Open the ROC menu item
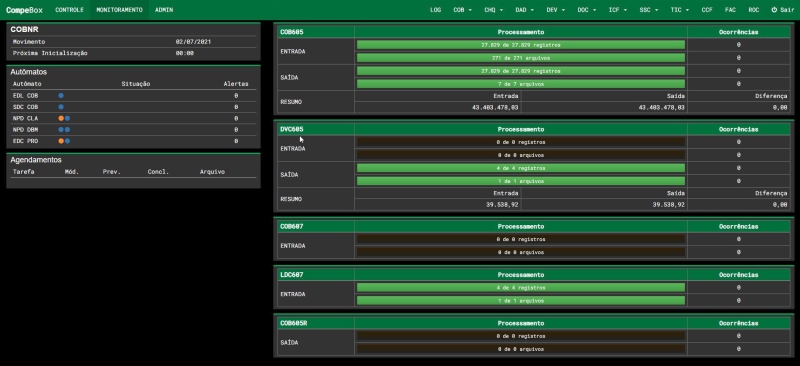This screenshot has height=366, width=800. click(754, 10)
